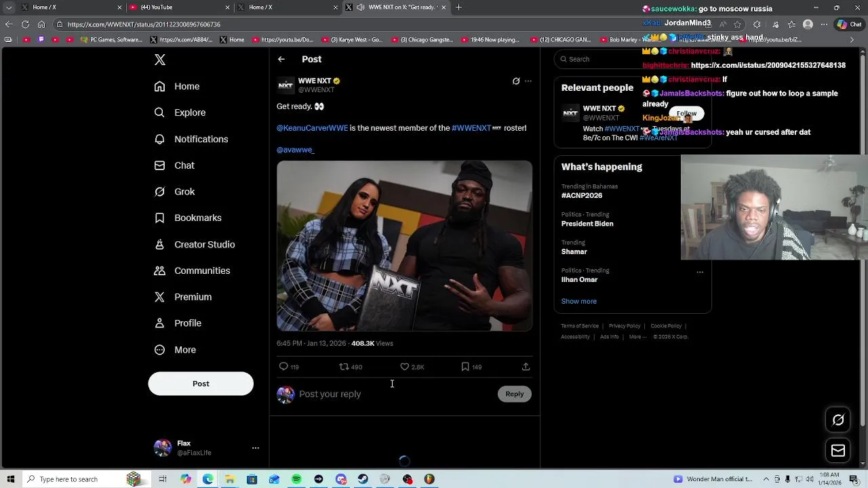The height and width of the screenshot is (488, 868).
Task: Open the Kanye West bookmark
Action: pos(353,40)
